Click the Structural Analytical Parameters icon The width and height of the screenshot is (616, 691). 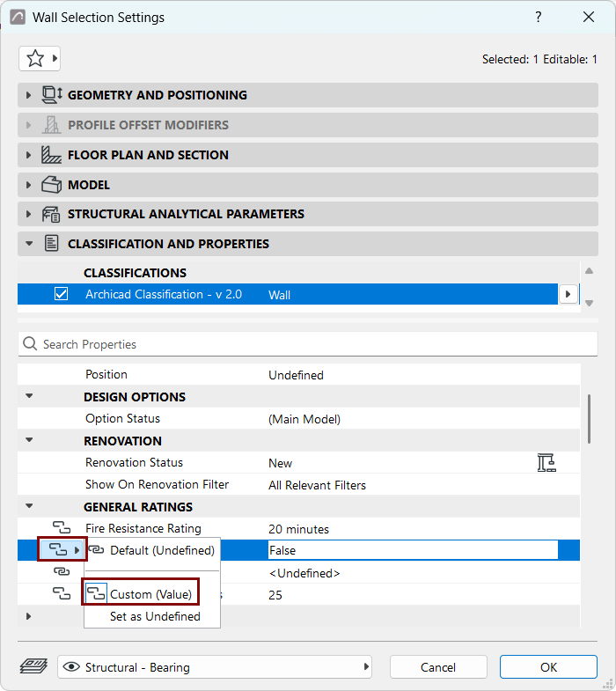[x=51, y=214]
